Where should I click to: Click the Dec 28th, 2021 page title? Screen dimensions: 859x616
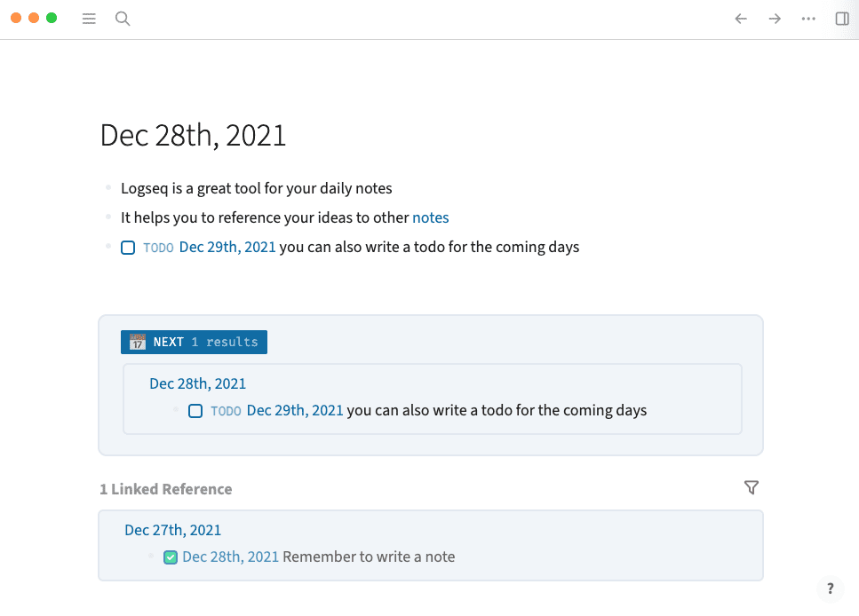[193, 135]
